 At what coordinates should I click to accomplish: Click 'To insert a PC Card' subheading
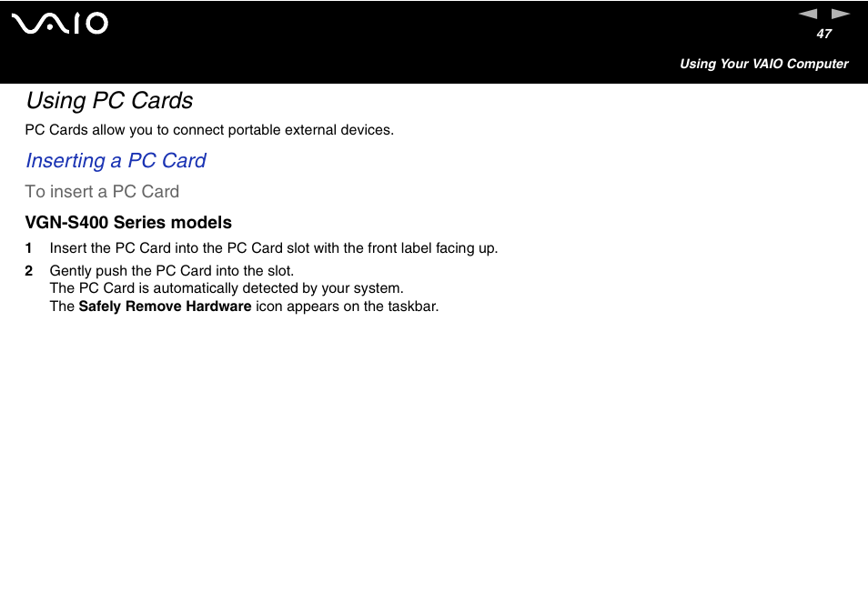(x=102, y=191)
